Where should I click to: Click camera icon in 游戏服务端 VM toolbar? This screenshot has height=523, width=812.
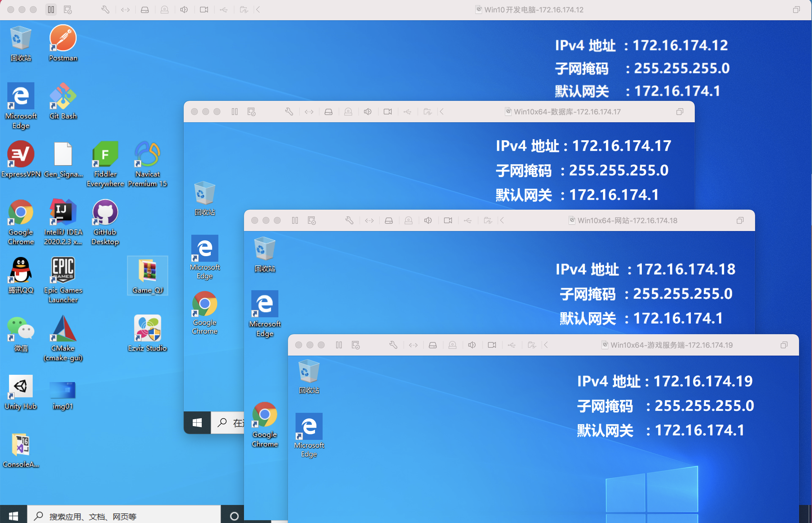(x=492, y=345)
